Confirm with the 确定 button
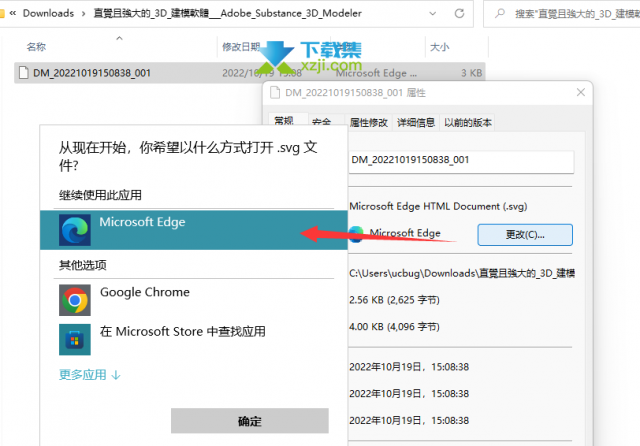The height and width of the screenshot is (446, 640). (250, 421)
